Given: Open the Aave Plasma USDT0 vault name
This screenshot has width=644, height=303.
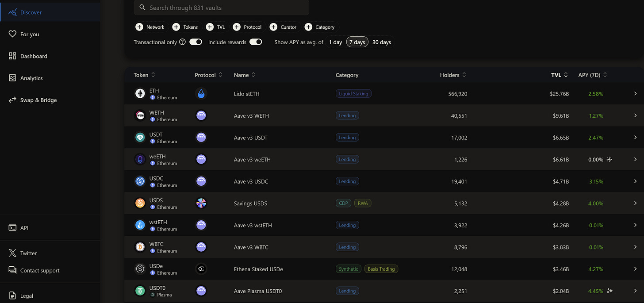Looking at the screenshot, I should click(258, 291).
